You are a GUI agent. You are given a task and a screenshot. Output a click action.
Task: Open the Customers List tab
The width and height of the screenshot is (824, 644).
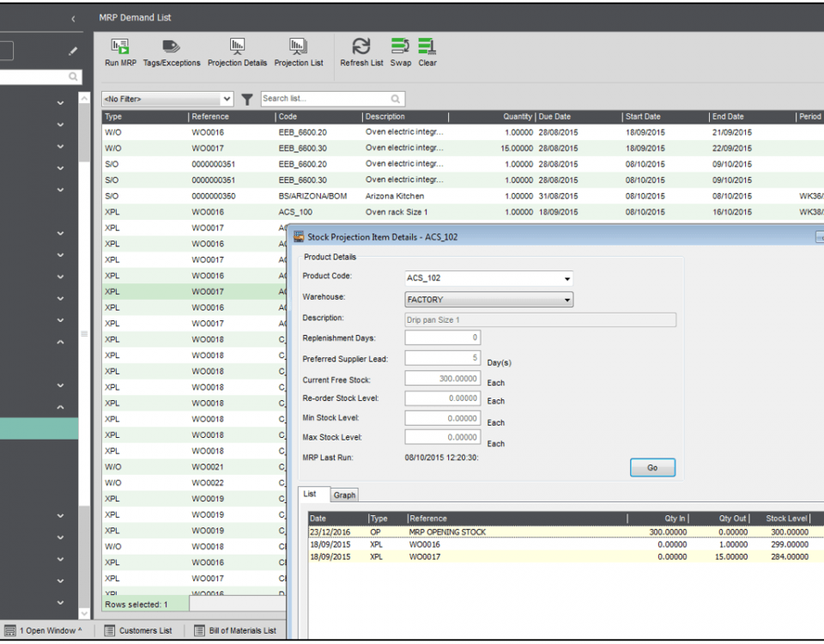(x=139, y=630)
